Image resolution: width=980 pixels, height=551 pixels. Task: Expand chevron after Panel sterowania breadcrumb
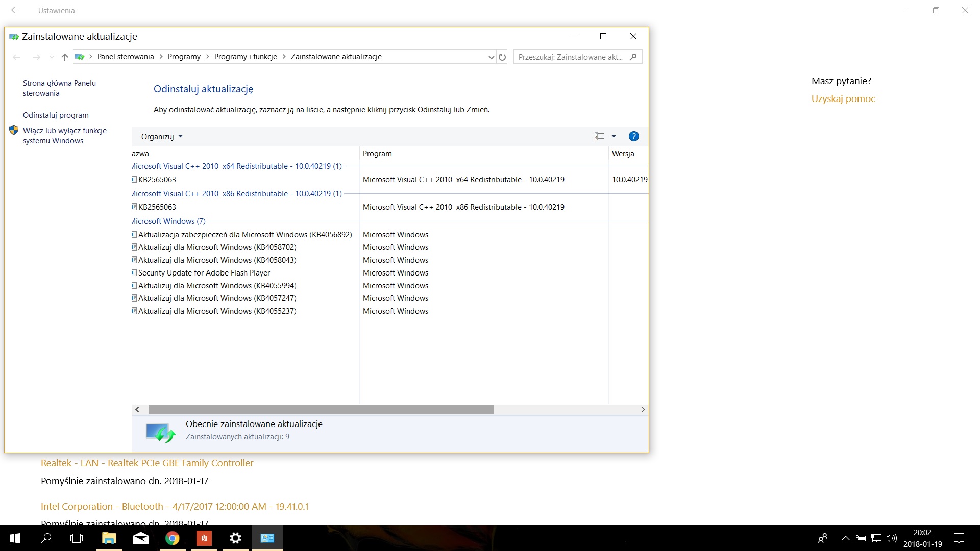pos(161,57)
